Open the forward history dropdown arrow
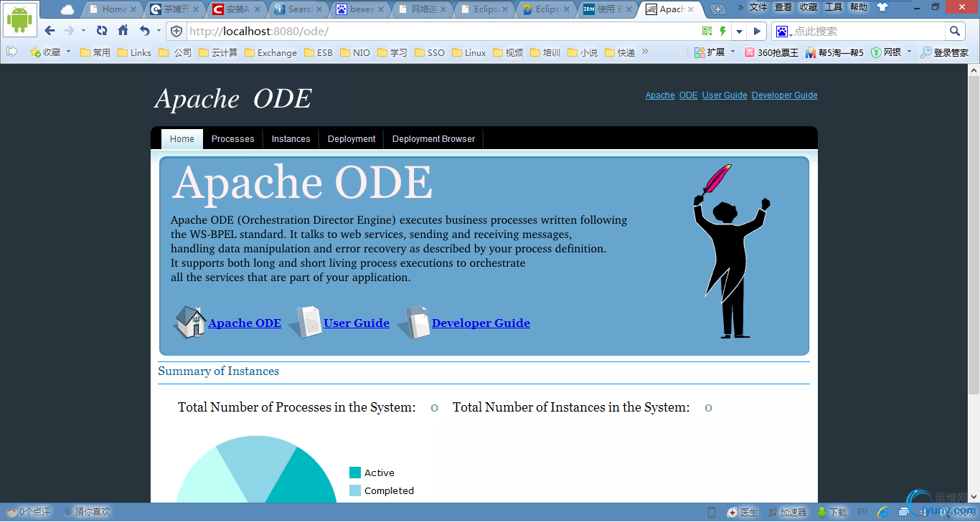980x522 pixels. point(83,32)
